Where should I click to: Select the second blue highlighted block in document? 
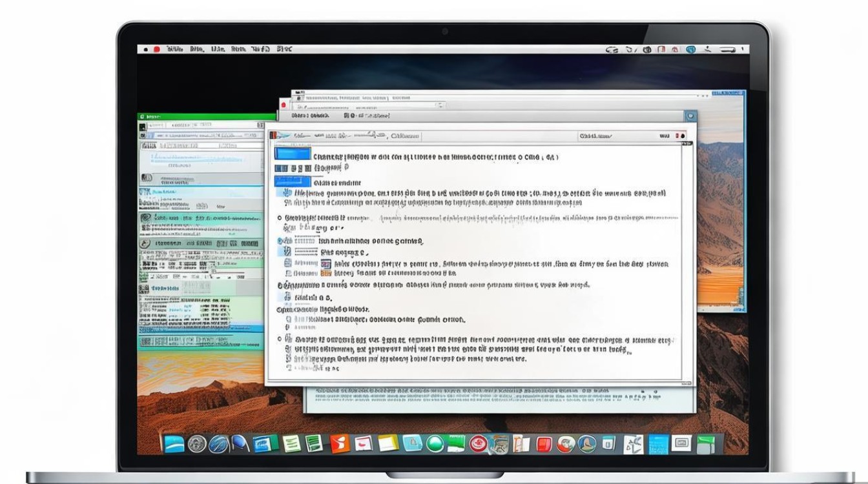(293, 182)
